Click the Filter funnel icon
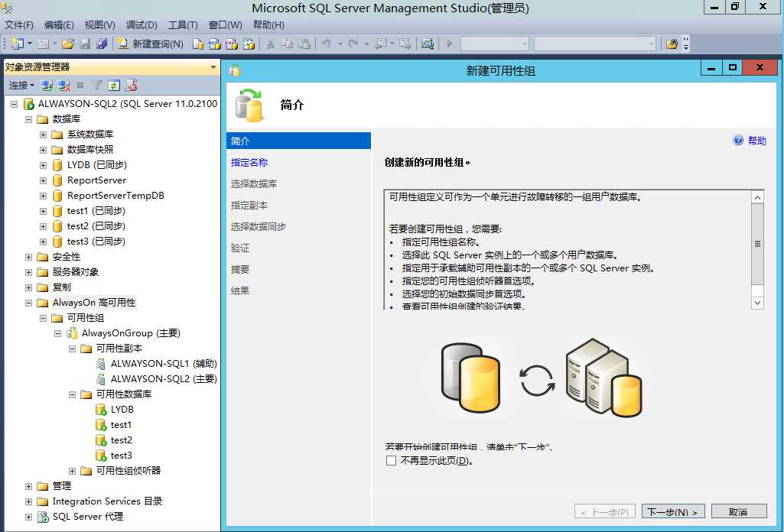Viewport: 784px width, 532px height. 97,86
